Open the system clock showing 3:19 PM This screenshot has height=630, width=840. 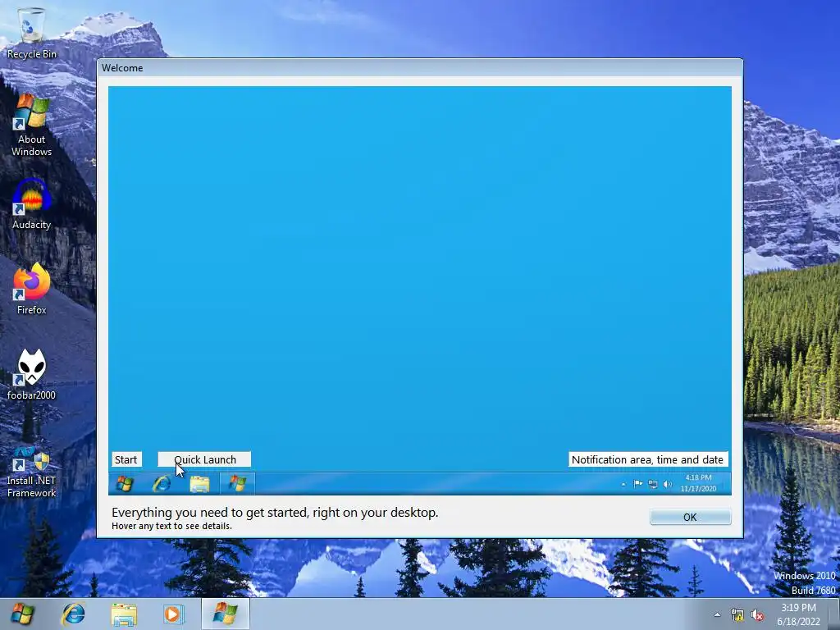tap(798, 614)
